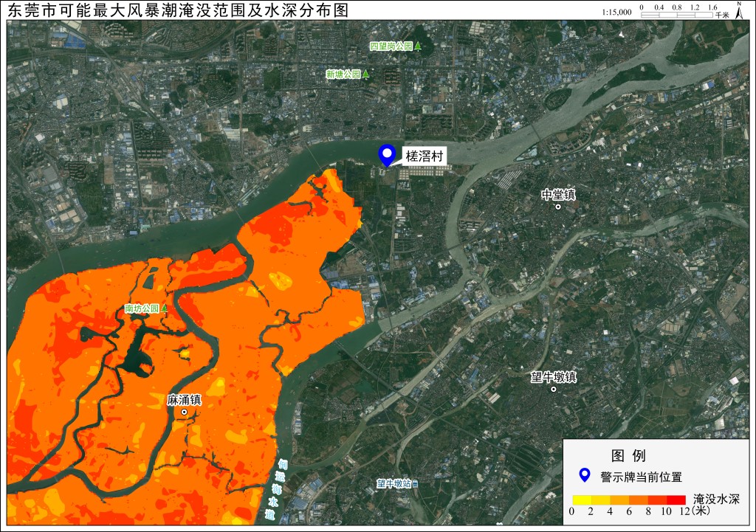Click the 槎滘村 label box
The width and height of the screenshot is (756, 532).
(x=424, y=156)
